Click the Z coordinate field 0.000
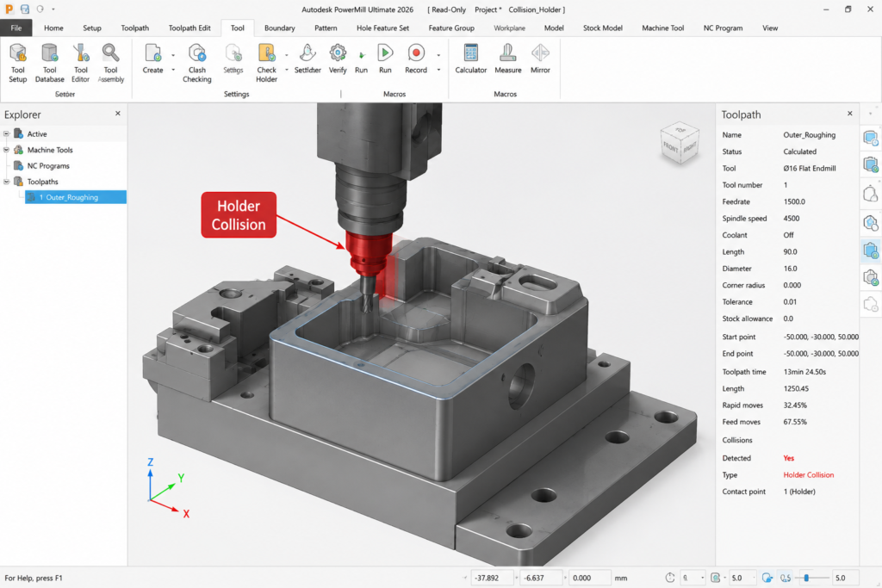The height and width of the screenshot is (588, 882). (x=588, y=578)
